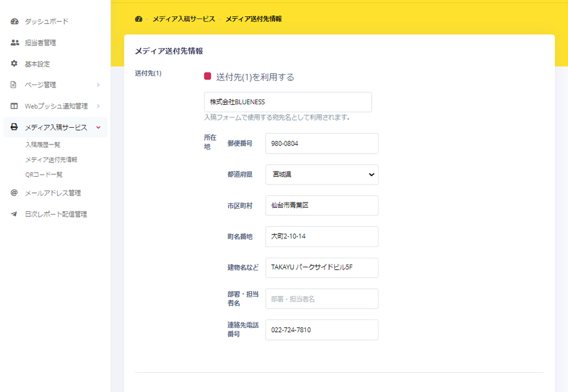
Task: Click the 所在地 label
Action: [210, 142]
